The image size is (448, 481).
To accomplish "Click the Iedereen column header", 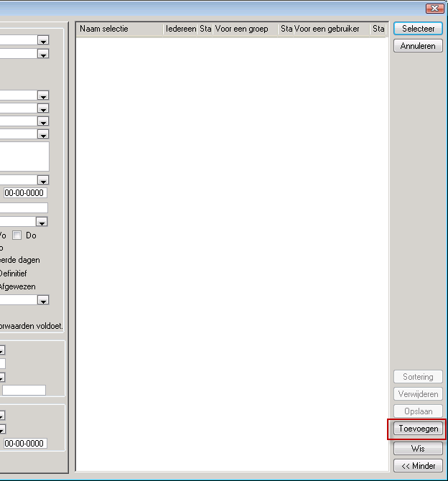I will tap(180, 29).
